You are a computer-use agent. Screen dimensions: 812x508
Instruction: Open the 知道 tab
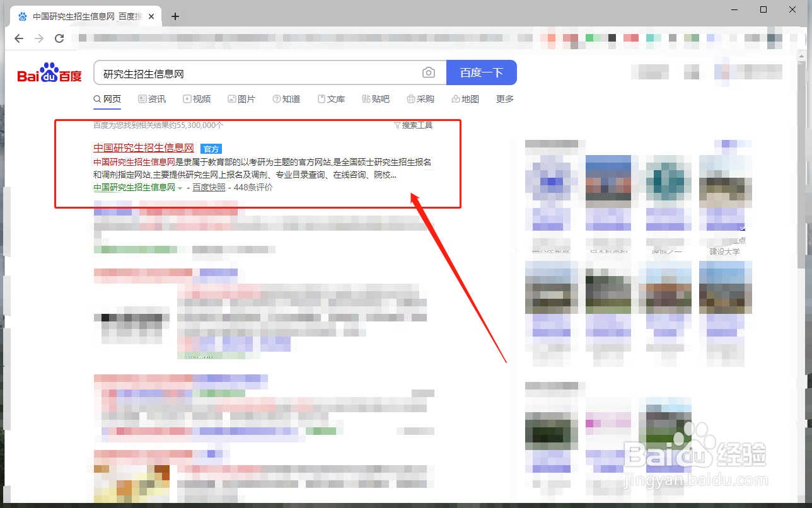click(286, 99)
